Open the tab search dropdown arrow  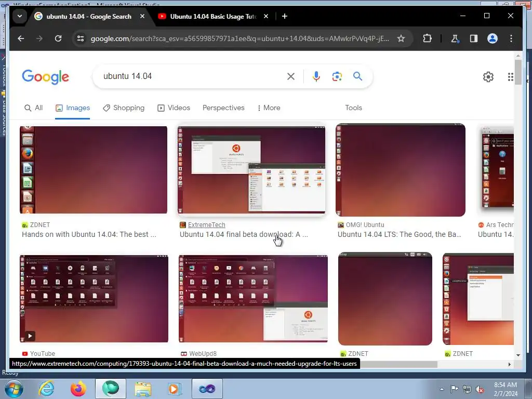coord(20,16)
